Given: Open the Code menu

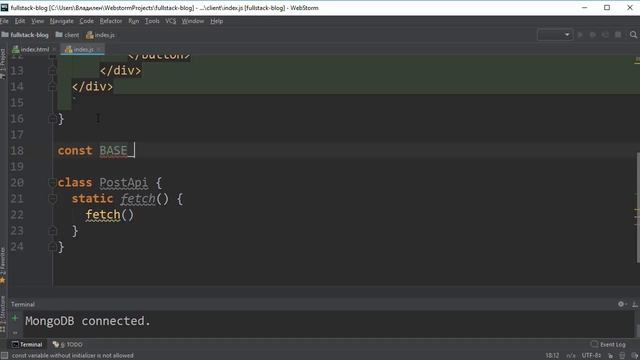Looking at the screenshot, I should click(x=87, y=21).
